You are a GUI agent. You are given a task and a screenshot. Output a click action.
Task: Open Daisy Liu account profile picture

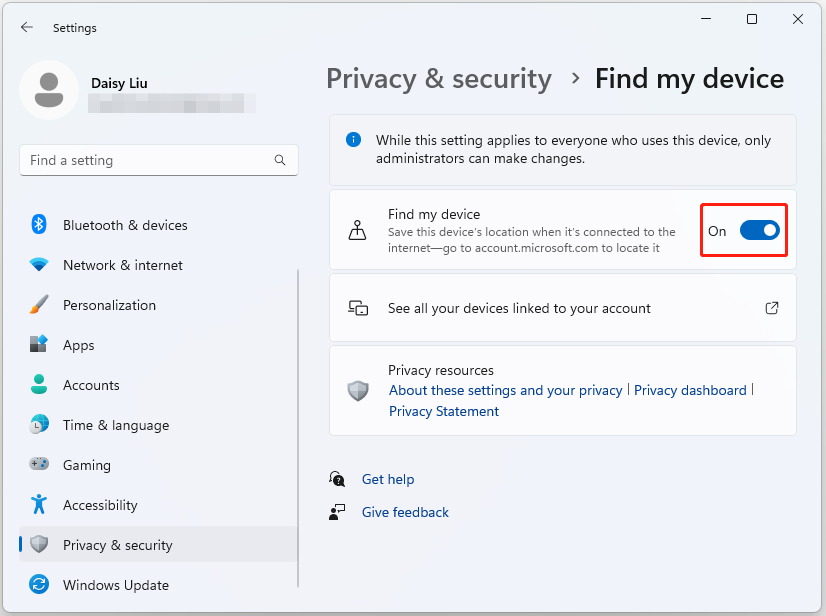click(49, 90)
